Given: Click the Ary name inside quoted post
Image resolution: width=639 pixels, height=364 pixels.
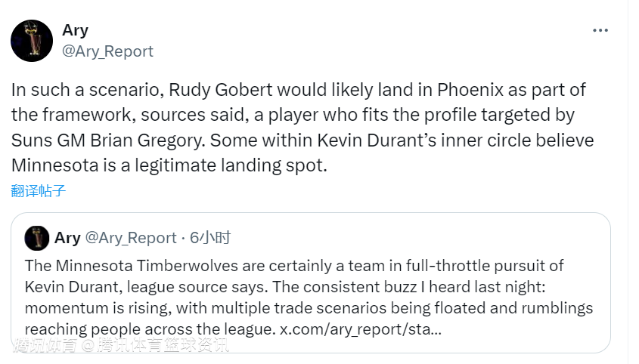Looking at the screenshot, I should [67, 238].
